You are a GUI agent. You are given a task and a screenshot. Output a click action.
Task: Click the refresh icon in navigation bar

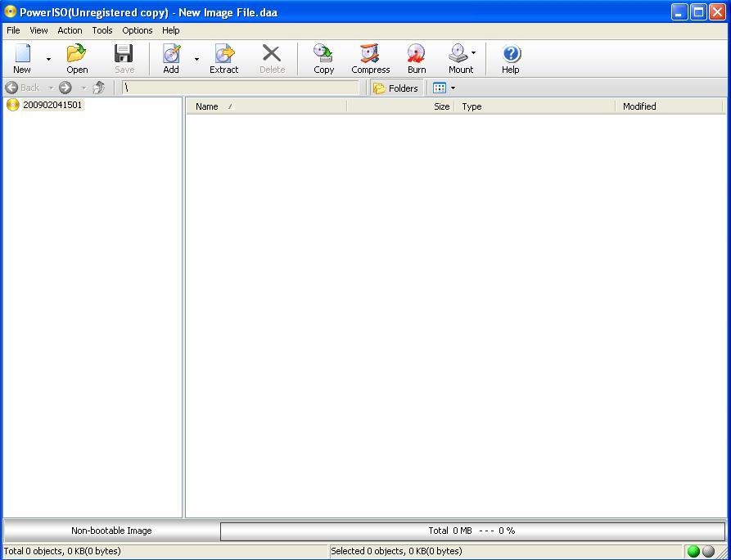tap(99, 88)
